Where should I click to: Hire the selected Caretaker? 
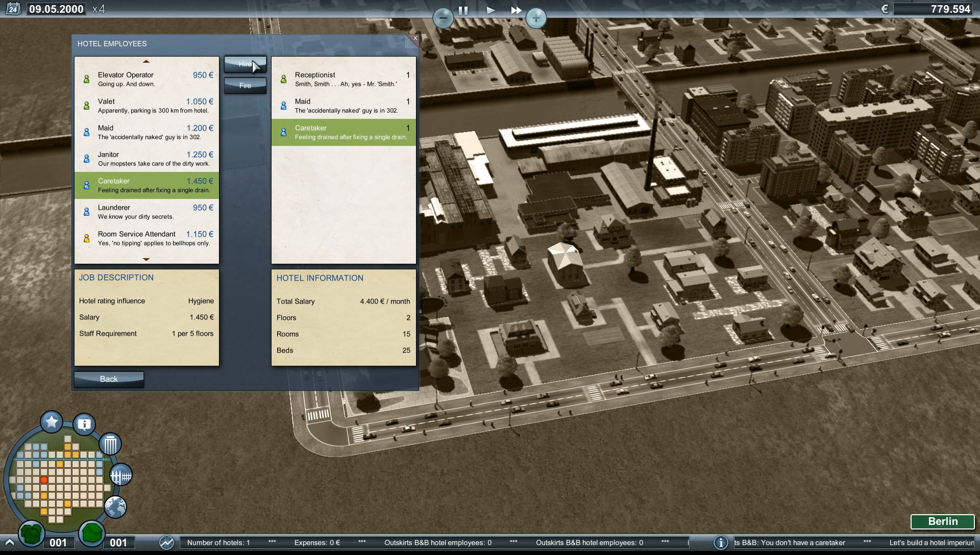(x=245, y=64)
